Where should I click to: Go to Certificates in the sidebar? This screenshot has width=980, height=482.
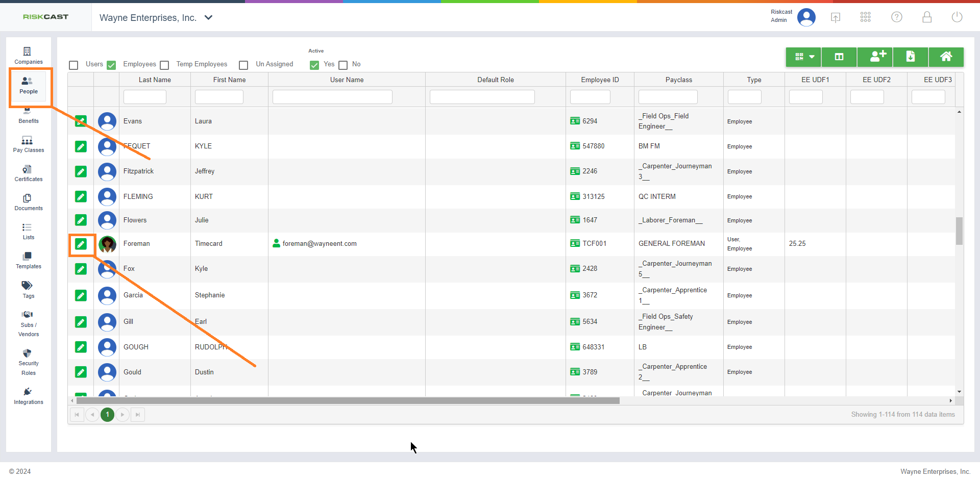28,173
